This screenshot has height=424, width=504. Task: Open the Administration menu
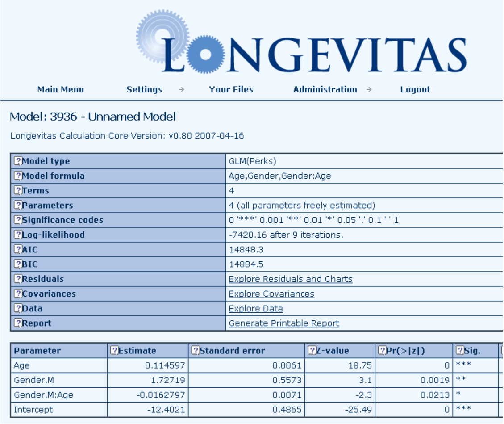325,89
